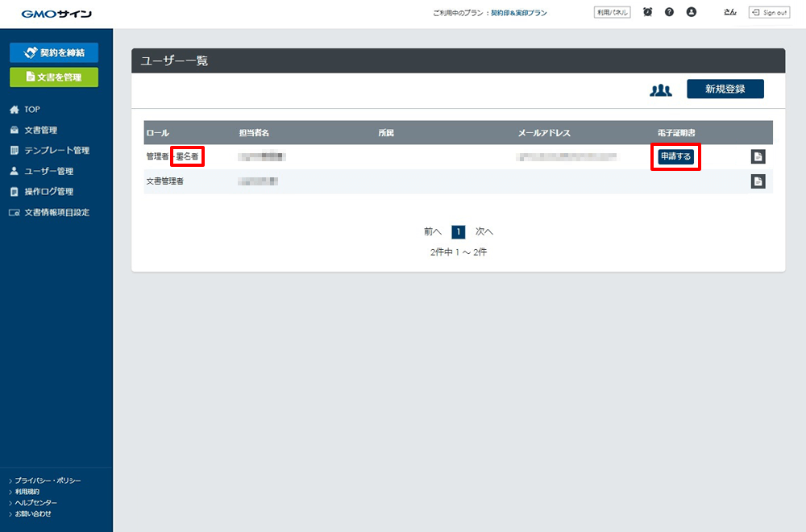Click 申請する for the electronic certificate
The image size is (806, 532).
point(676,156)
